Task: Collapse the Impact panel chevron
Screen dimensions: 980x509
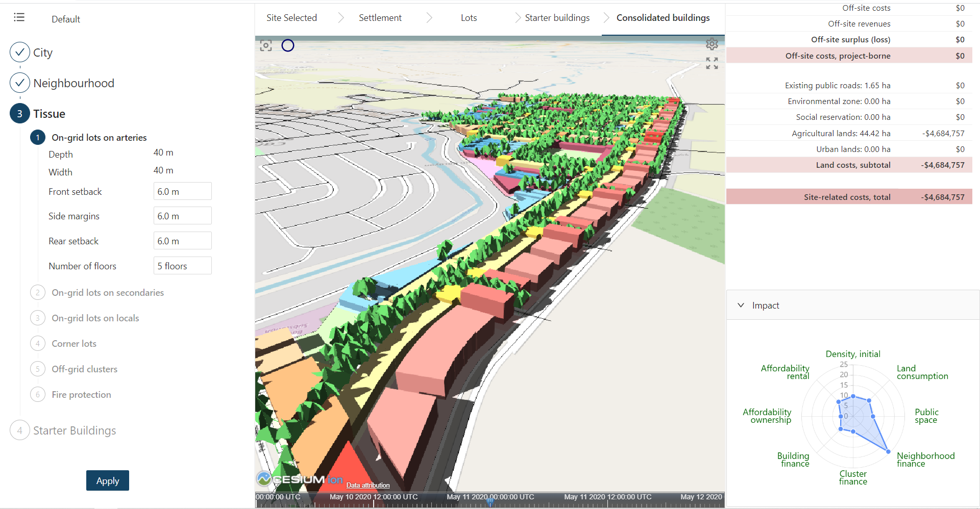Action: point(741,305)
